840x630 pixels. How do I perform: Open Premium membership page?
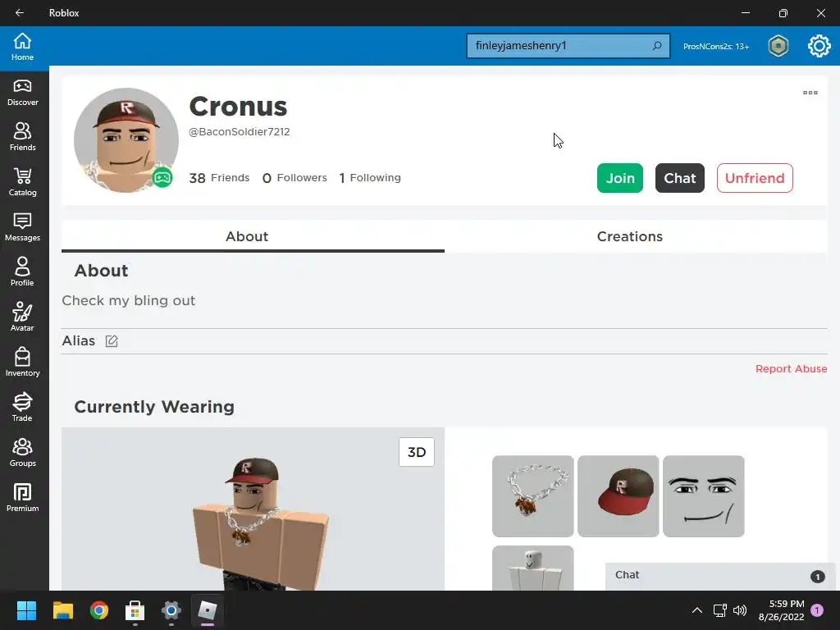click(22, 498)
